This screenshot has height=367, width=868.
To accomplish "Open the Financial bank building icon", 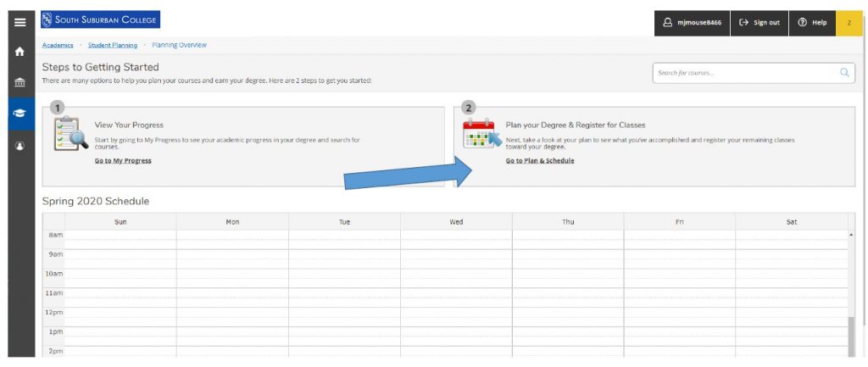I will pos(20,83).
